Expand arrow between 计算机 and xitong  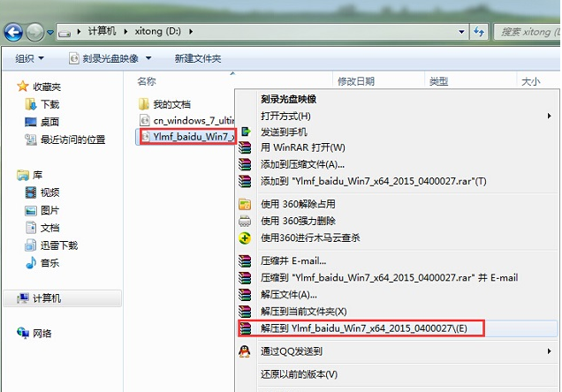tap(125, 32)
